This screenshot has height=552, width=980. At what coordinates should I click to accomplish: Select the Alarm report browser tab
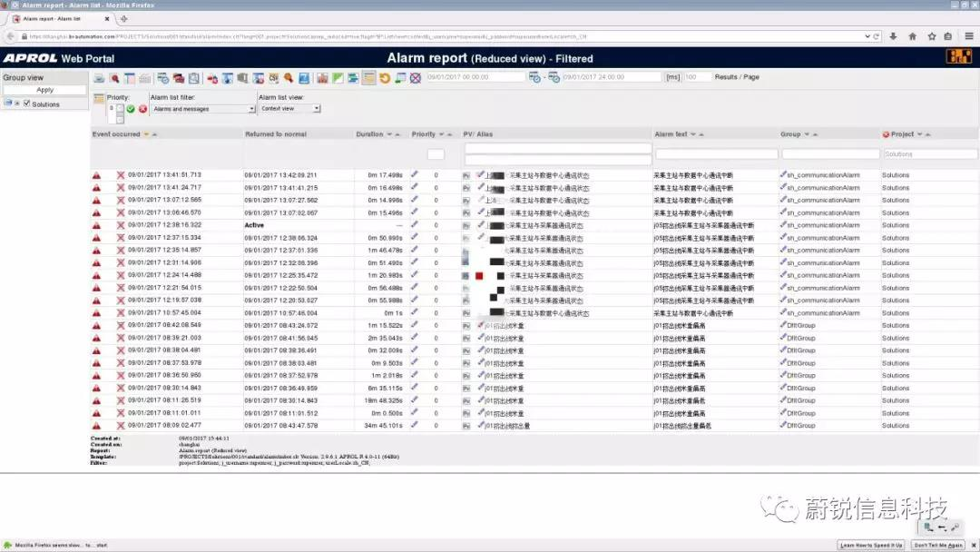tap(59, 18)
